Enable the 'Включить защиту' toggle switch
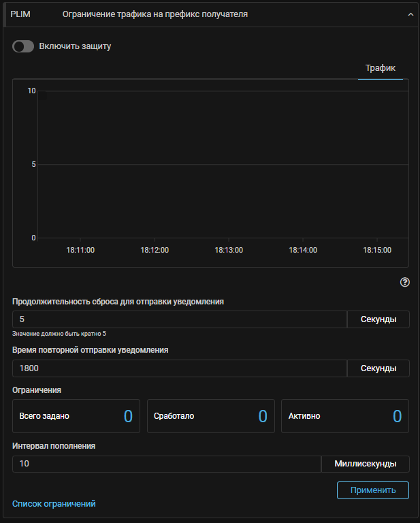 point(23,46)
